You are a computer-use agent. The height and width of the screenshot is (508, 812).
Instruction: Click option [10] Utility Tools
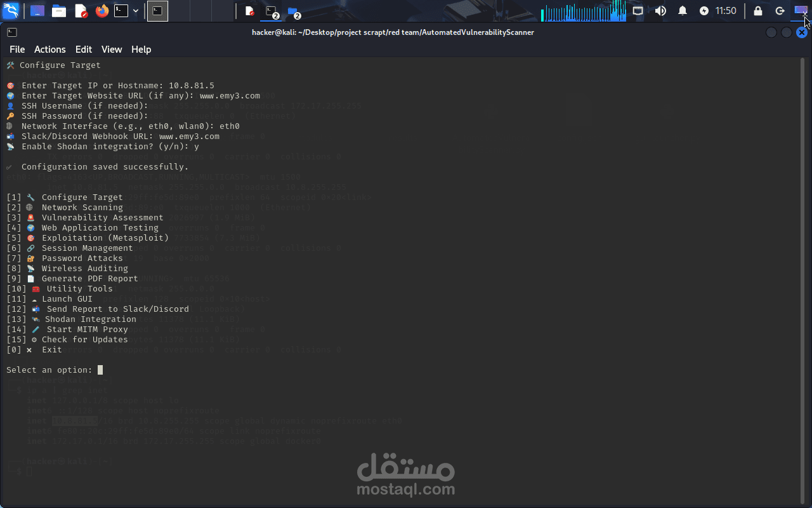pyautogui.click(x=60, y=289)
